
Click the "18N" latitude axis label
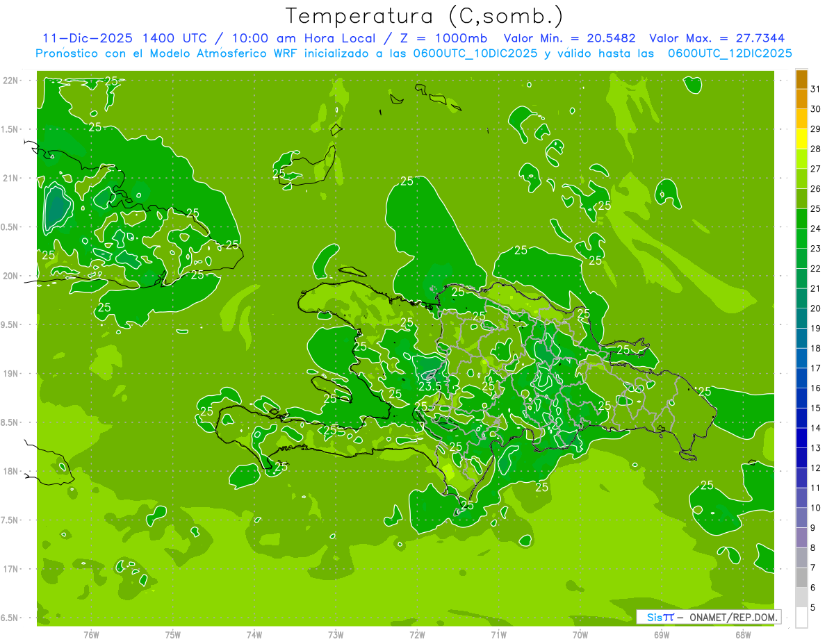10,471
